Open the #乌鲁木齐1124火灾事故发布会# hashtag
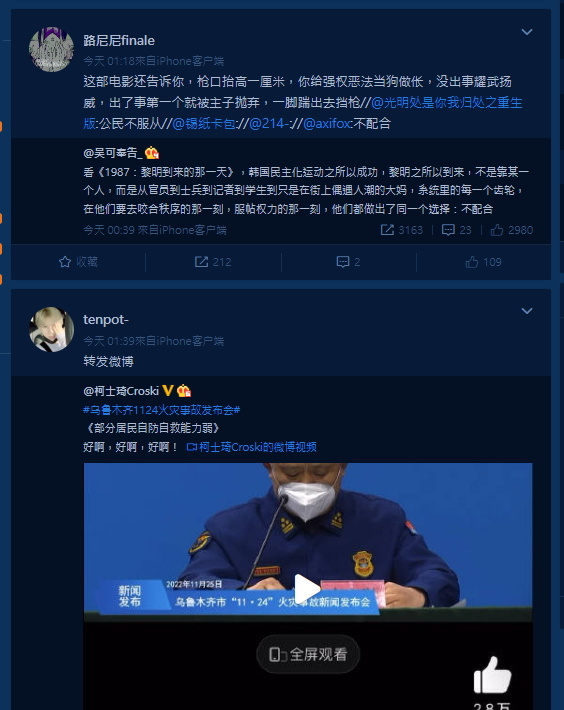 tap(162, 410)
